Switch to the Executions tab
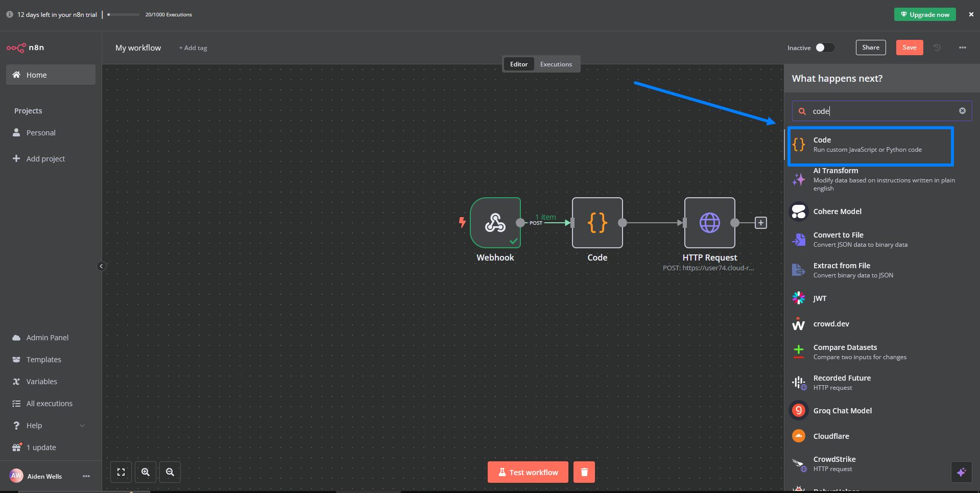The height and width of the screenshot is (493, 980). 556,64
